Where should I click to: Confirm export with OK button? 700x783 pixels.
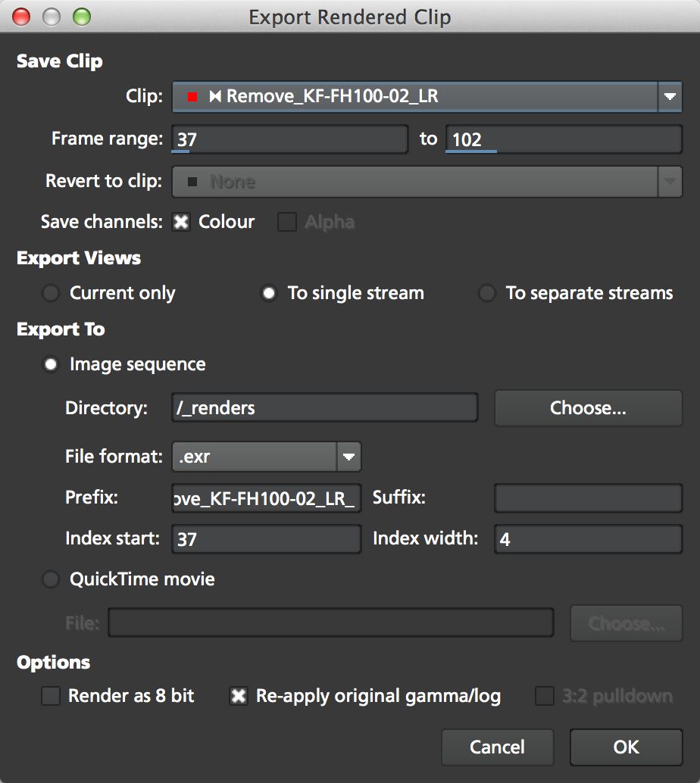tap(626, 747)
